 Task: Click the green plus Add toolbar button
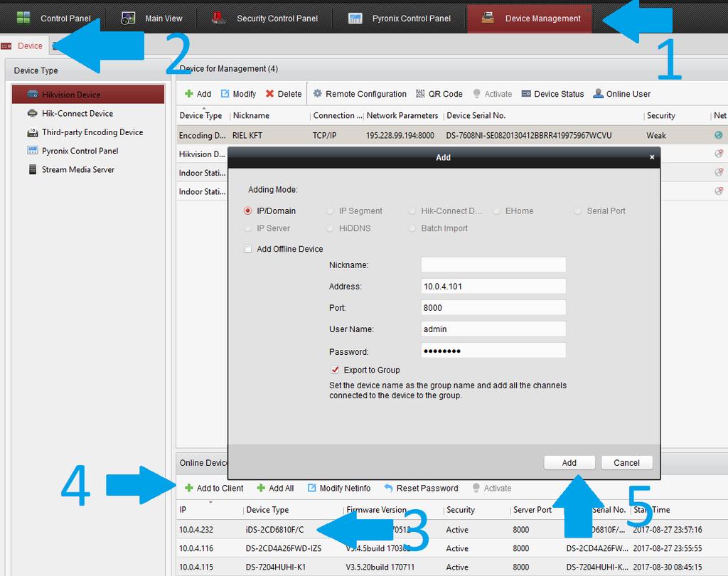(198, 94)
